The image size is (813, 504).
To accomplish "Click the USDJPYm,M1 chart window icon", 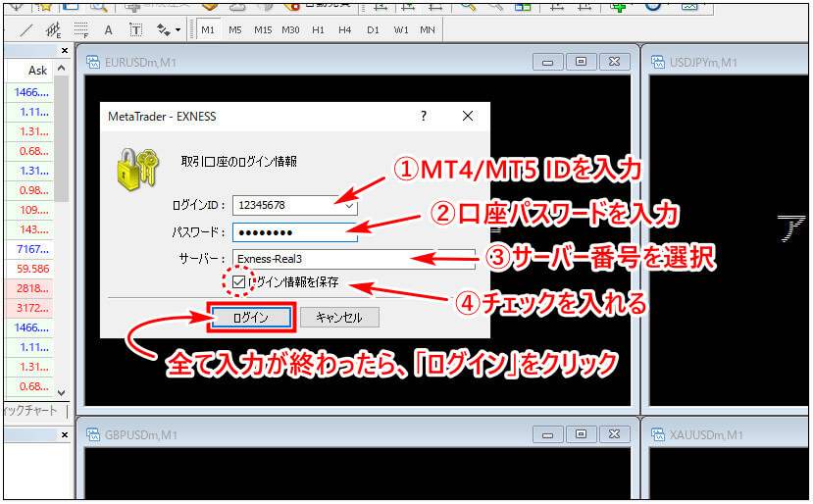I will (658, 62).
